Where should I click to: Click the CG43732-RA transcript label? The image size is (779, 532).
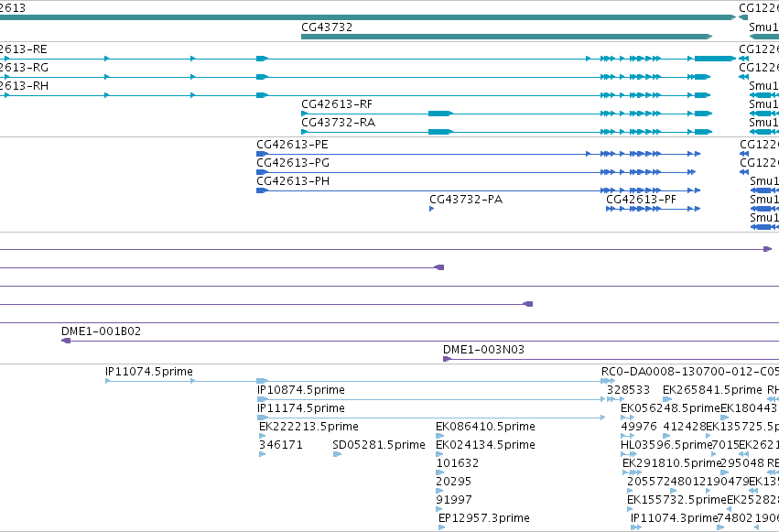coord(338,123)
